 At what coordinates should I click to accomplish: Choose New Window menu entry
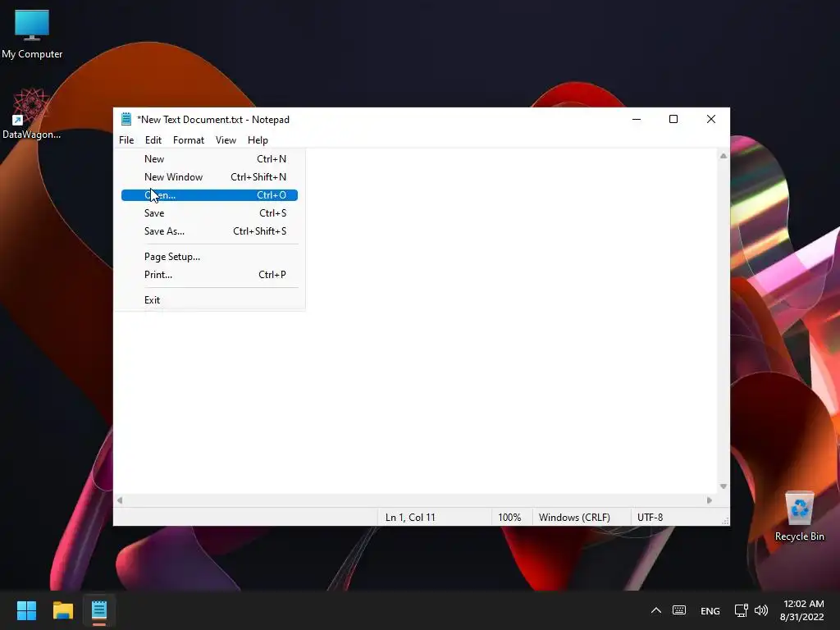[209, 177]
